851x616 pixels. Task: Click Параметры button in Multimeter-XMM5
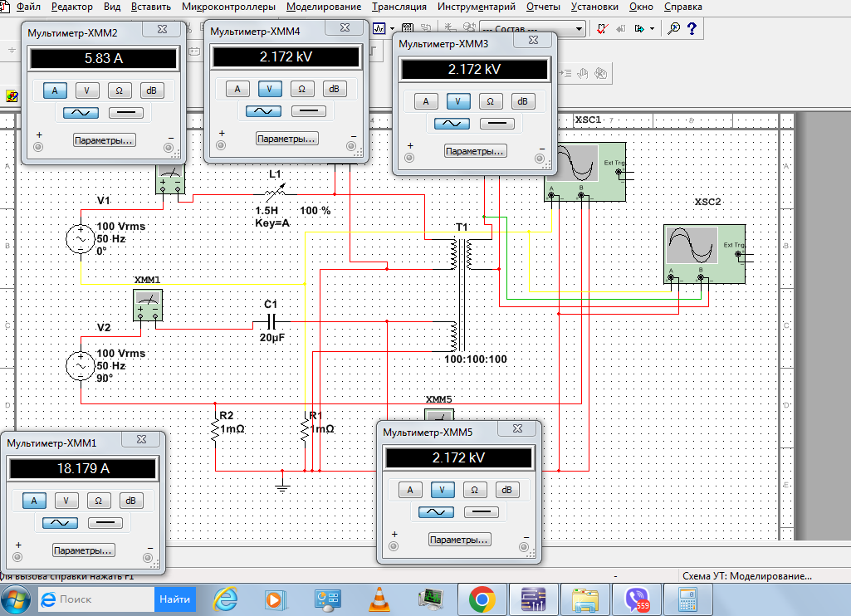pos(459,540)
